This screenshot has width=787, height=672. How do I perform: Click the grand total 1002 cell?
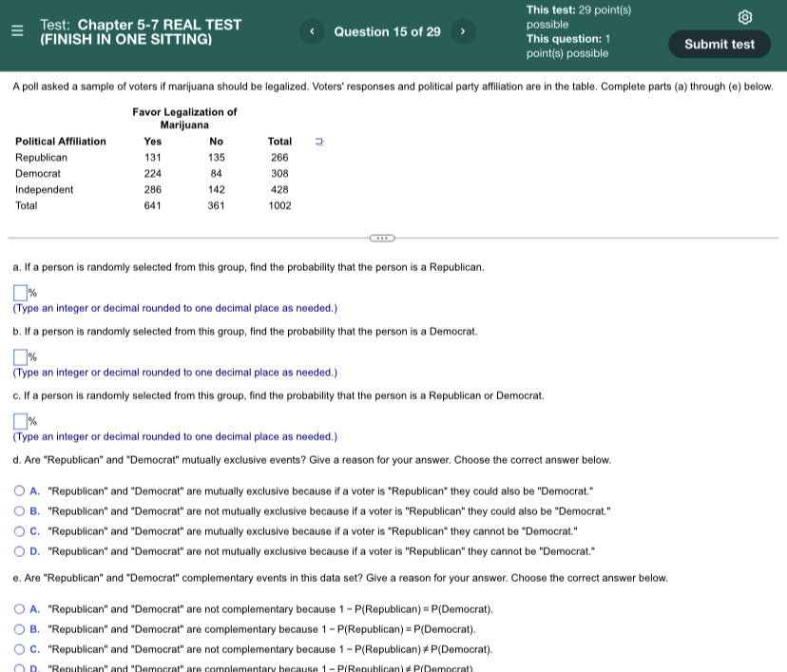279,205
